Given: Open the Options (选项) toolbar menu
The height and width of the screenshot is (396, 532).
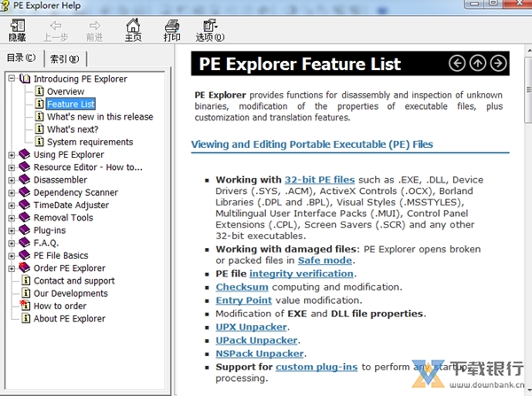Looking at the screenshot, I should point(210,30).
